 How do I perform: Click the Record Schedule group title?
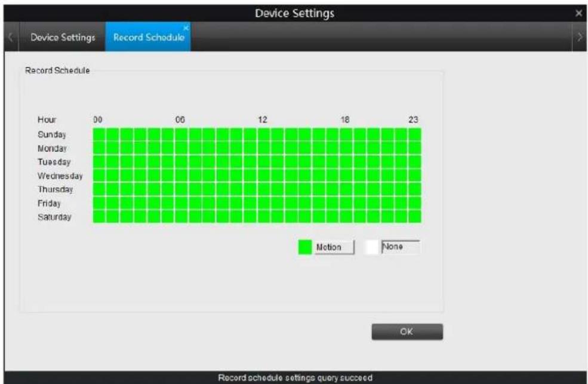57,70
